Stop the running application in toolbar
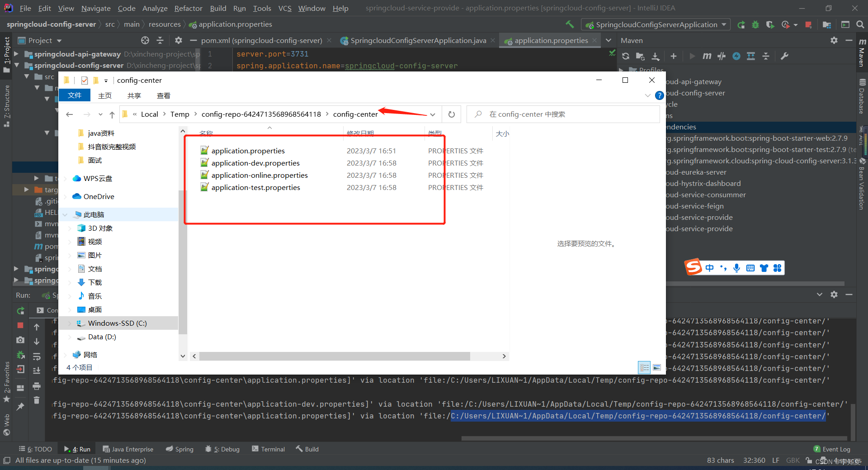This screenshot has width=868, height=470. click(x=808, y=25)
